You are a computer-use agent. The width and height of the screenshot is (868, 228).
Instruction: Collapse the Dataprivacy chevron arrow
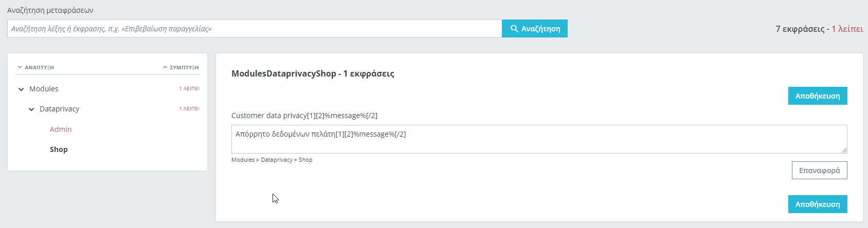(x=31, y=109)
